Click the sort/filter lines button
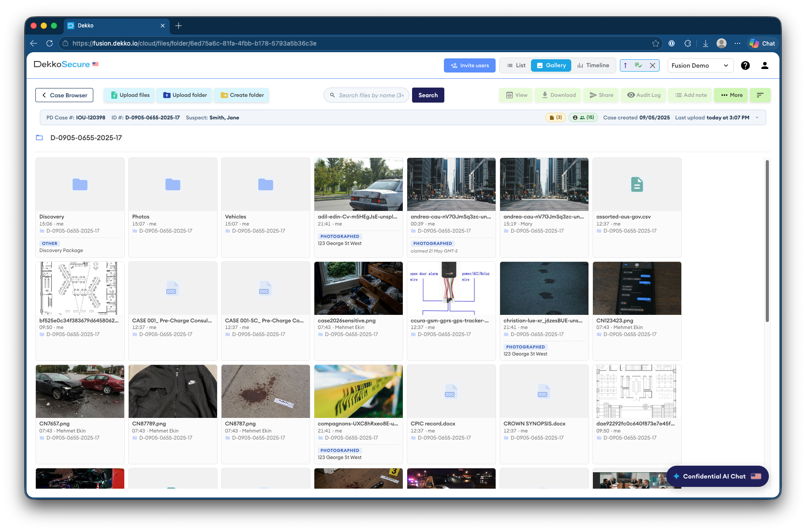This screenshot has height=532, width=806. click(x=760, y=95)
